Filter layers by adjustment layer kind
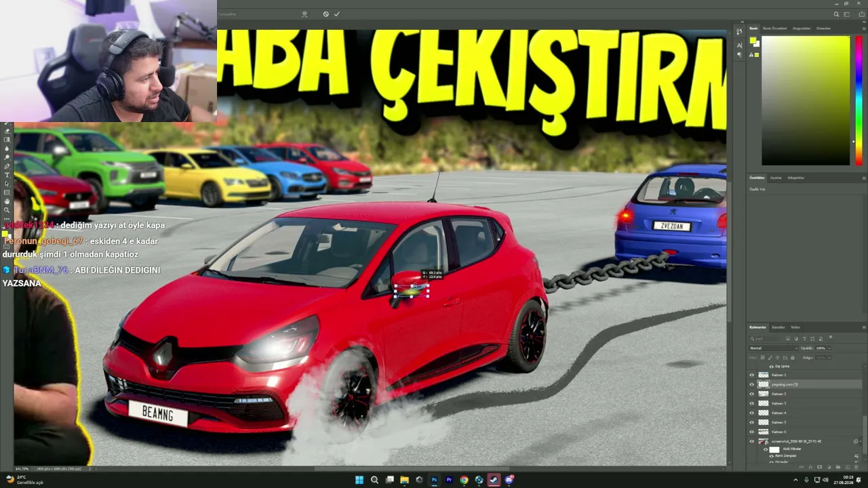The width and height of the screenshot is (868, 488). pos(797,338)
